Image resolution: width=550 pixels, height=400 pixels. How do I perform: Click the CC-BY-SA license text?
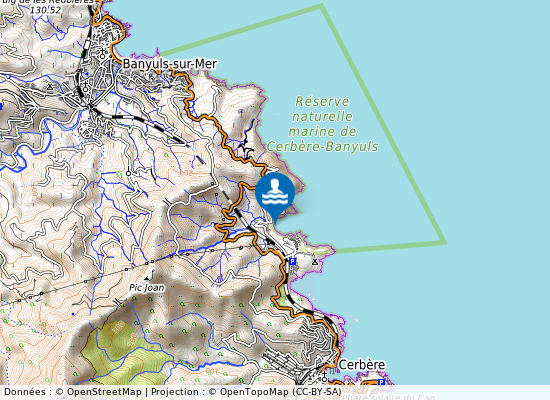coord(316,392)
